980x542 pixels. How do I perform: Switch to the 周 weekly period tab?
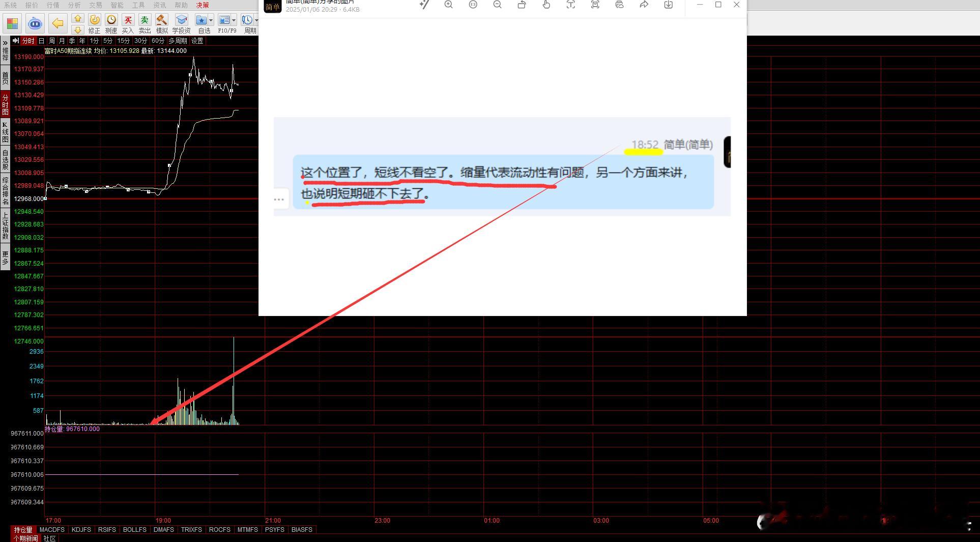pos(52,41)
